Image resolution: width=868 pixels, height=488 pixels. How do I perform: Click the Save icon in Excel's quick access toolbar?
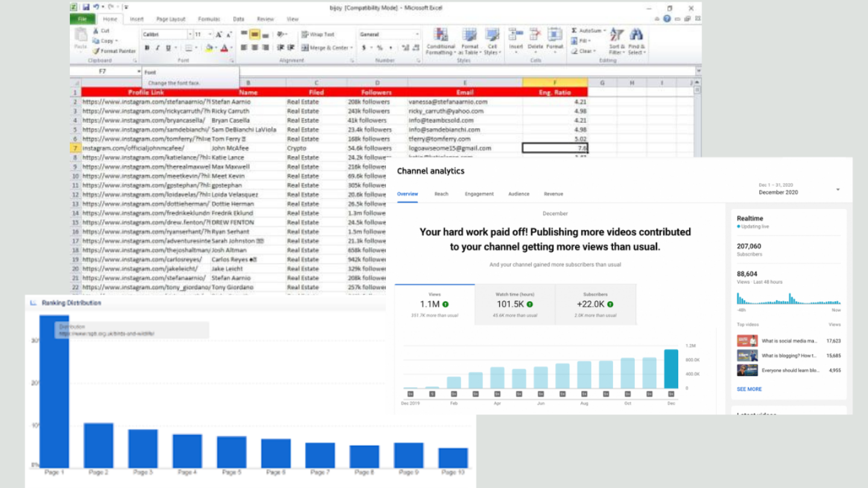(x=86, y=7)
